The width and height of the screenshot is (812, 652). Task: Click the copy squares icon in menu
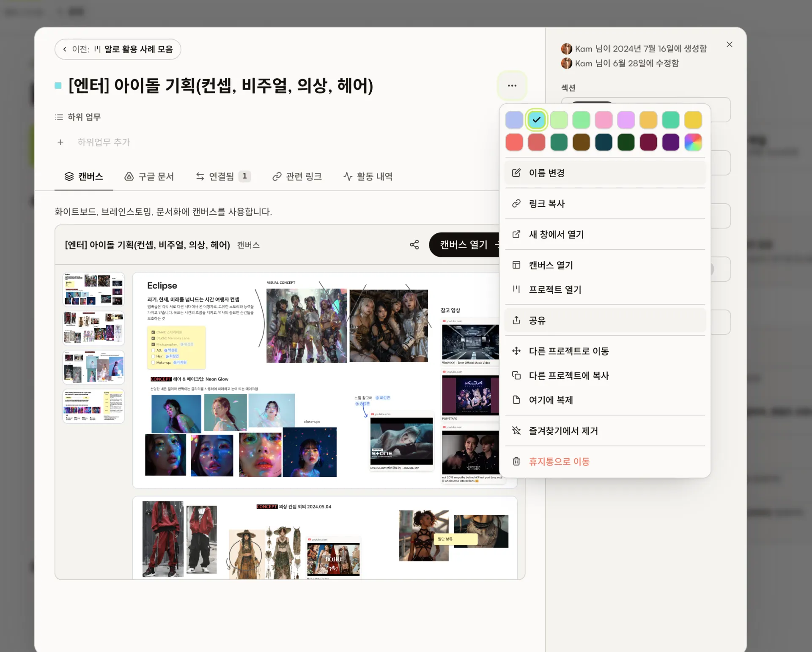coord(516,375)
